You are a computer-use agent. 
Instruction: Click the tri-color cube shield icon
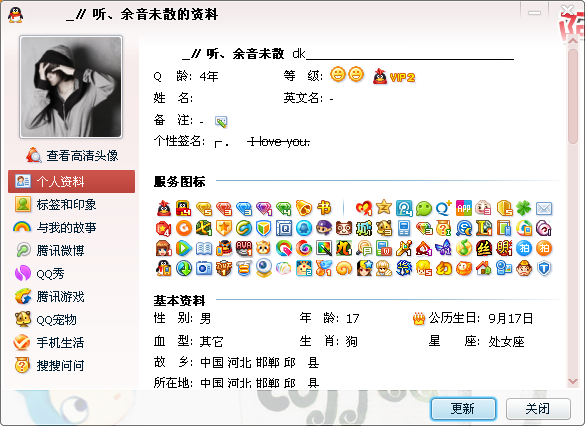(x=263, y=228)
